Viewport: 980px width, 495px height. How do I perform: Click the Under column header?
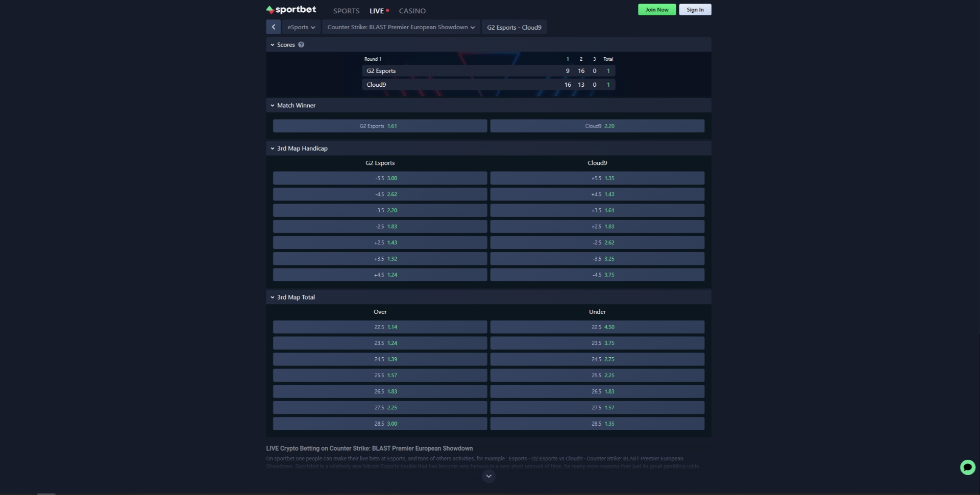597,312
